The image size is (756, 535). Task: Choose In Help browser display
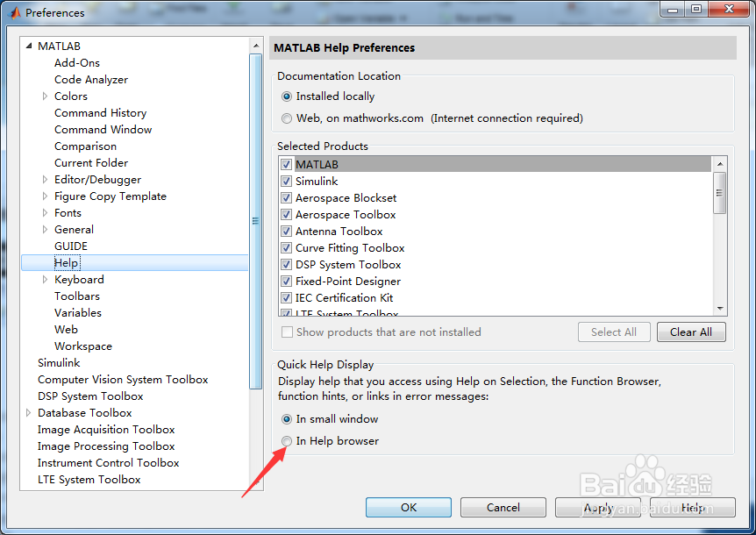tap(287, 441)
